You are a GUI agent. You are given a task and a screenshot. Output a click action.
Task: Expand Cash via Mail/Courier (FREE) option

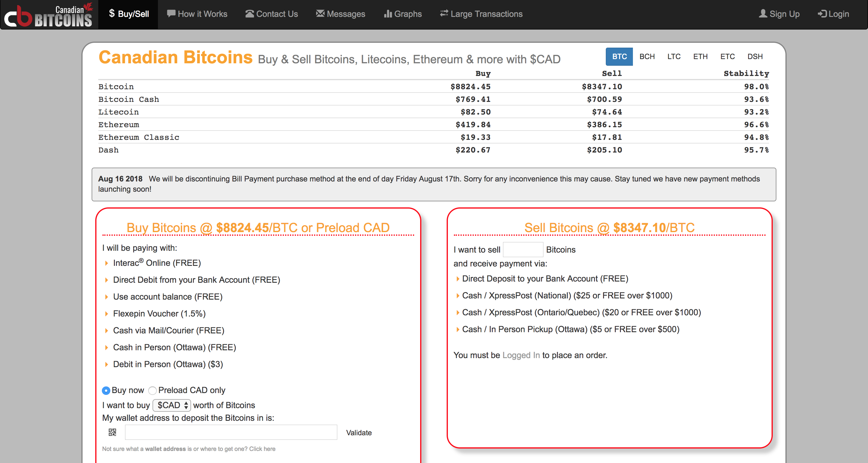[x=168, y=330]
